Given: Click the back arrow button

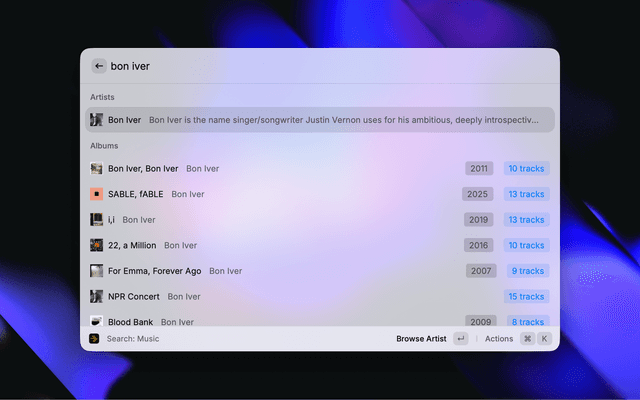Looking at the screenshot, I should pos(99,66).
